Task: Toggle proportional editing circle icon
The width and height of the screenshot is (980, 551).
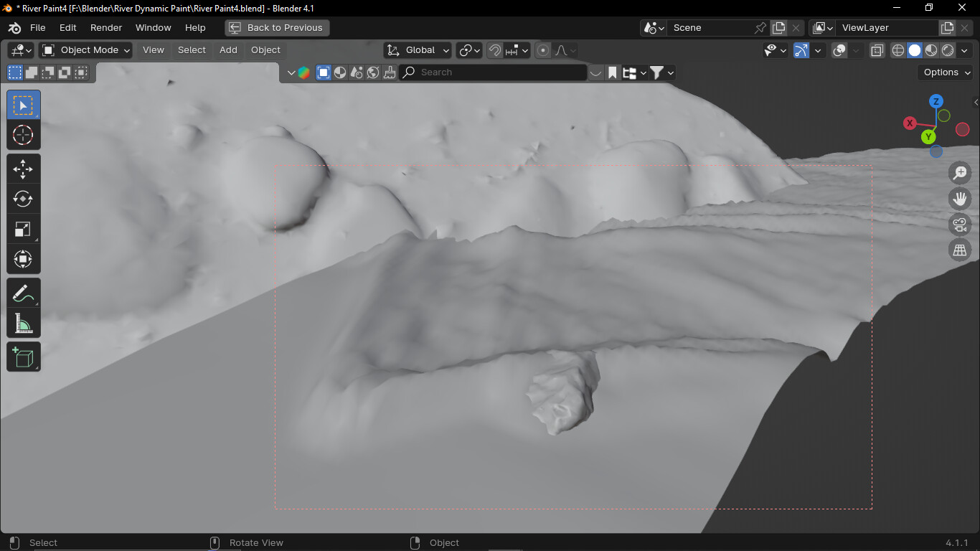Action: (x=544, y=50)
